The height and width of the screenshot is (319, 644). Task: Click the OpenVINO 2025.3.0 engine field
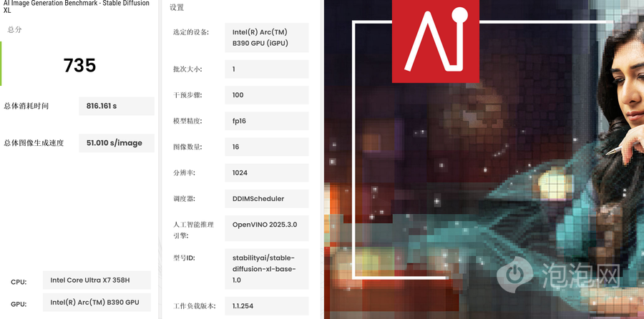click(x=266, y=225)
